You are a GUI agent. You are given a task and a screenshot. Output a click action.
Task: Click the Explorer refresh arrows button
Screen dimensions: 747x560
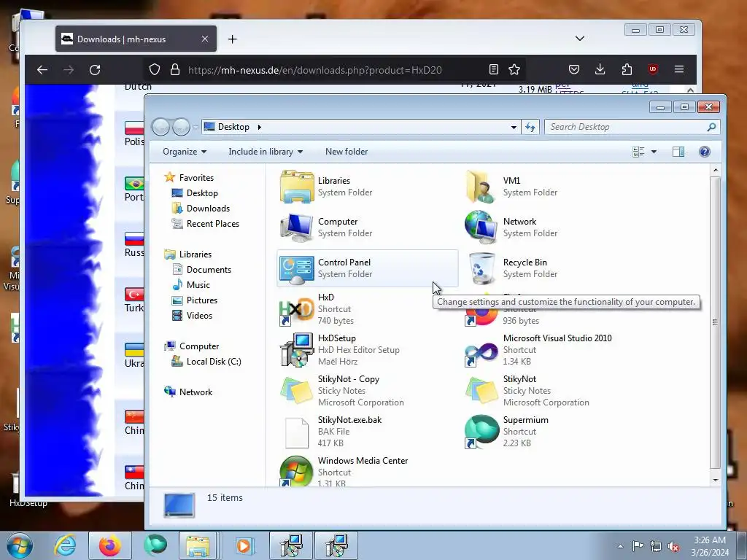tap(530, 127)
